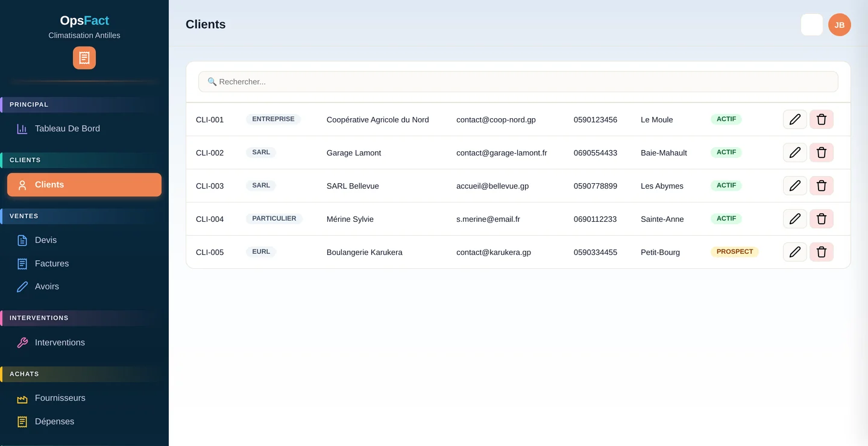Screen dimensions: 868x446
Task: Click the EURL type badge
Action: 261,251
